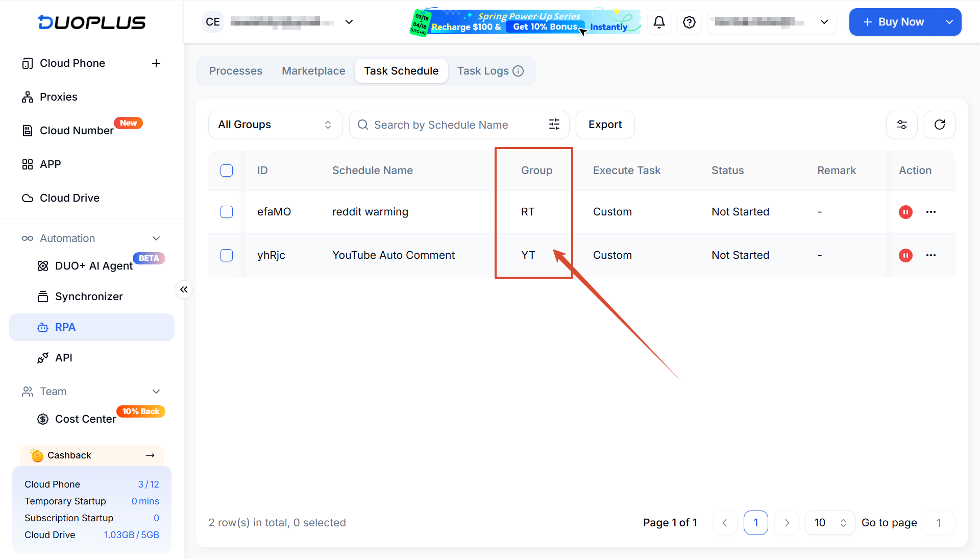Open the Buy Now dropdown arrow
The width and height of the screenshot is (980, 559).
pos(949,22)
